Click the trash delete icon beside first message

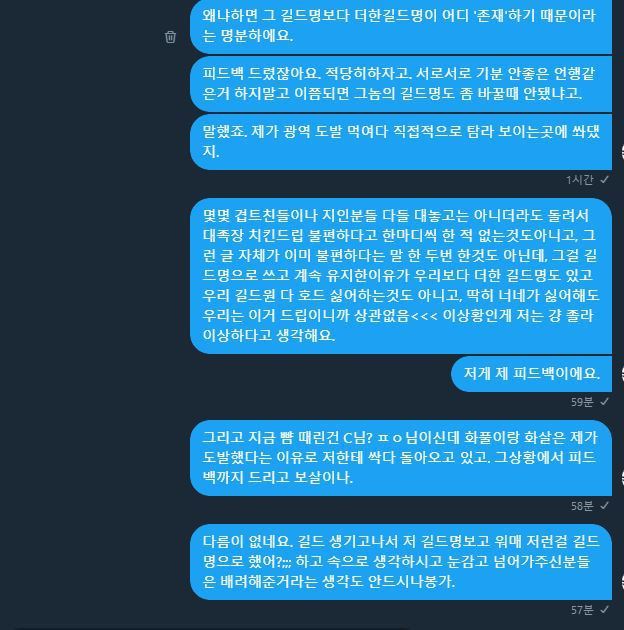tap(170, 37)
